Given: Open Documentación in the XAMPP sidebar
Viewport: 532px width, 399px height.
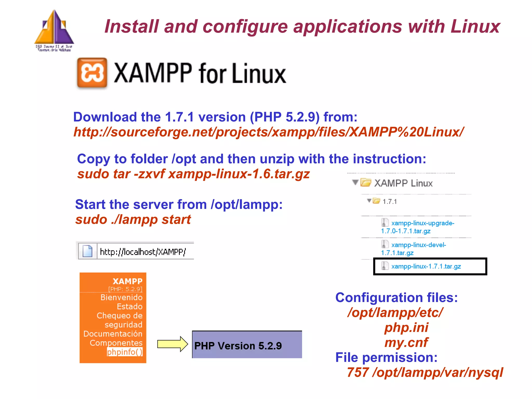Looking at the screenshot, I should click(113, 334).
